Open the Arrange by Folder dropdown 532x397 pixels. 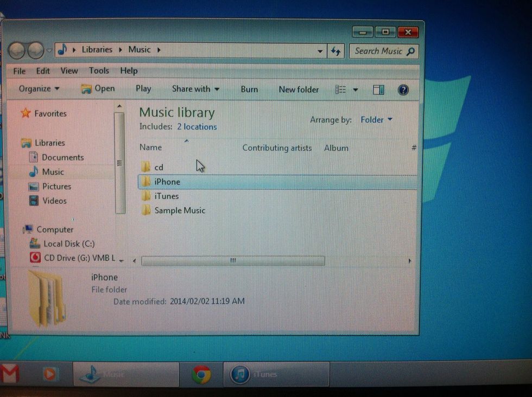pos(376,120)
